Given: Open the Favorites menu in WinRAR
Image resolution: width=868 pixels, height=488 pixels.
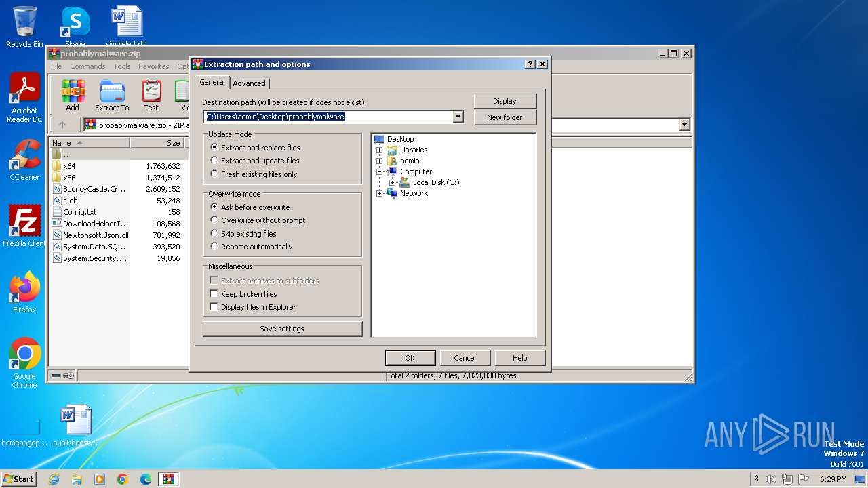Looking at the screenshot, I should [x=154, y=66].
